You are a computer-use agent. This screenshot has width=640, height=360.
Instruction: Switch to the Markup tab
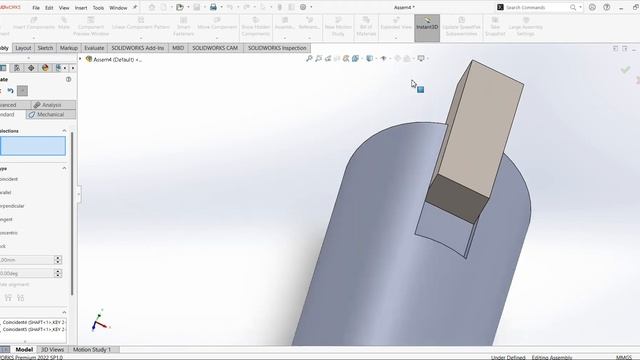(69, 48)
